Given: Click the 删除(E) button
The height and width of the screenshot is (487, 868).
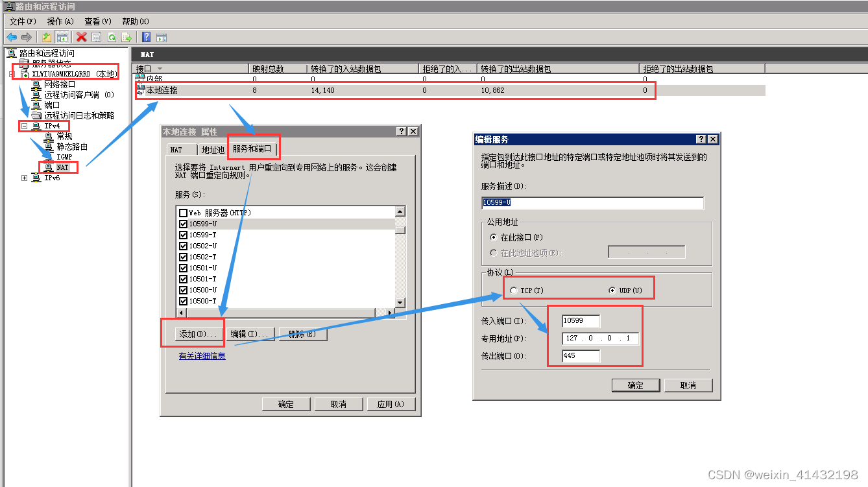Looking at the screenshot, I should [x=302, y=334].
